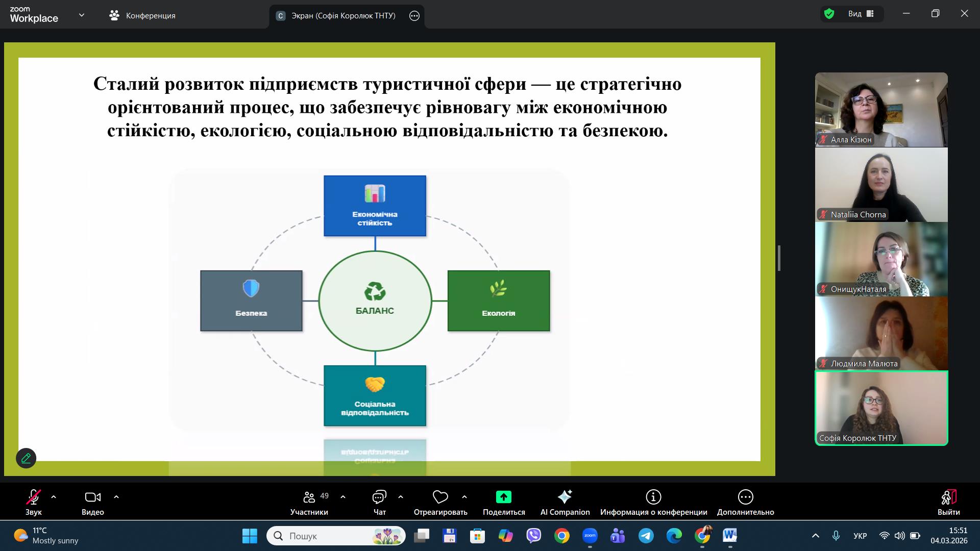Screen dimensions: 980x551
Task: Expand audio options arrow next to Звук
Action: point(54,496)
